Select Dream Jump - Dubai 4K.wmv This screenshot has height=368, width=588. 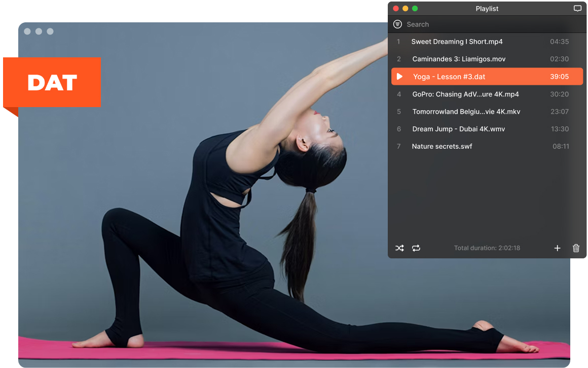(487, 129)
